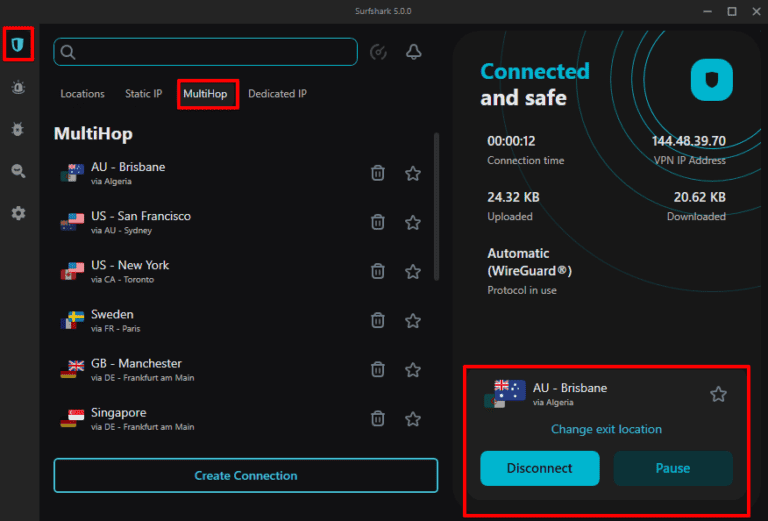Select US - New York via Toronto

(240, 271)
